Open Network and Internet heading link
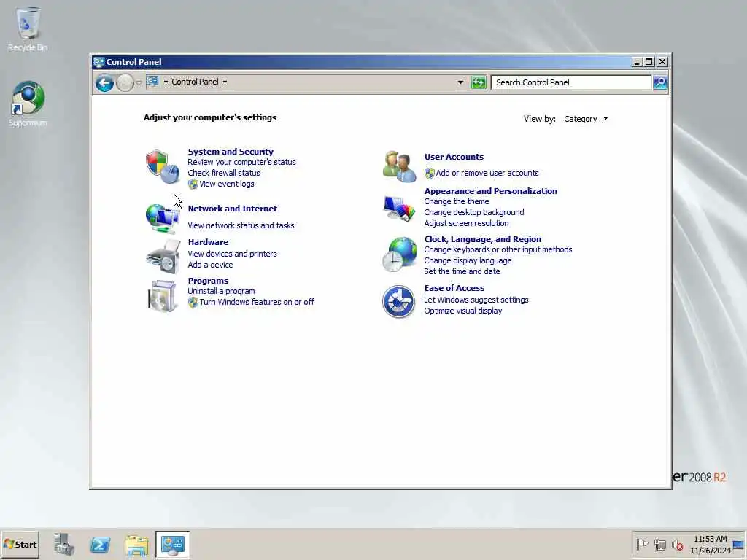Viewport: 747px width, 560px height. [x=232, y=209]
